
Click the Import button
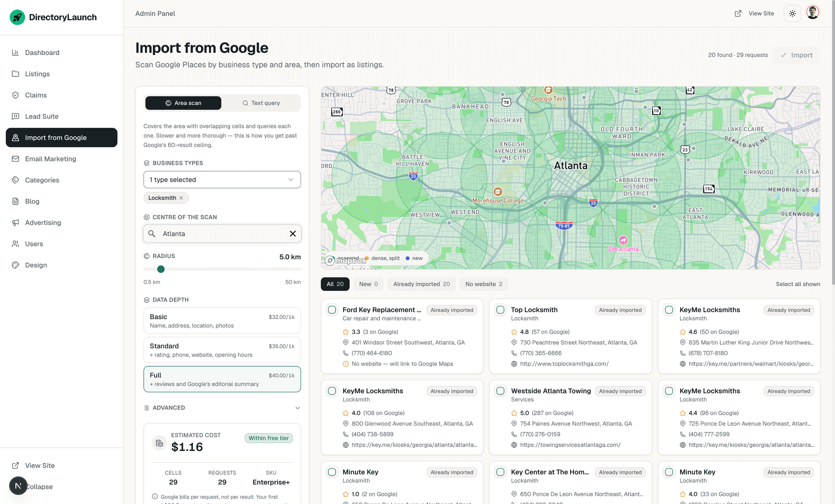[796, 55]
